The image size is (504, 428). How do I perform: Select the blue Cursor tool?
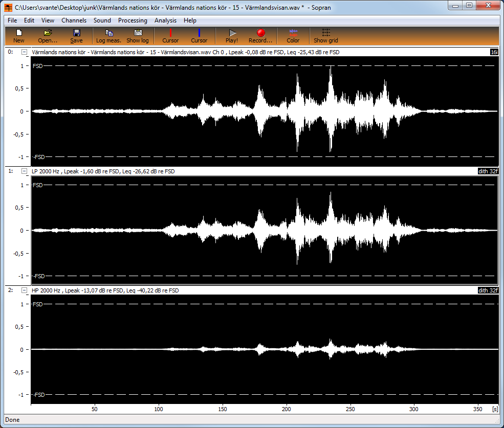click(x=199, y=36)
